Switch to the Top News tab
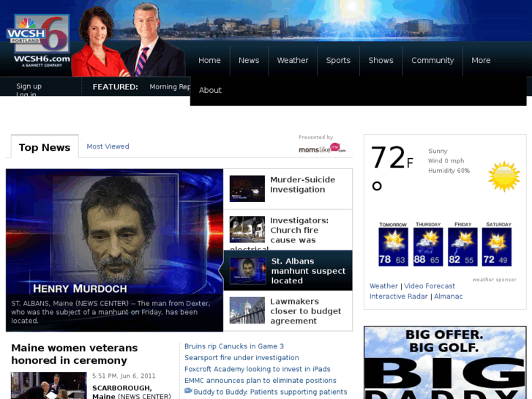The height and width of the screenshot is (399, 532). point(45,147)
